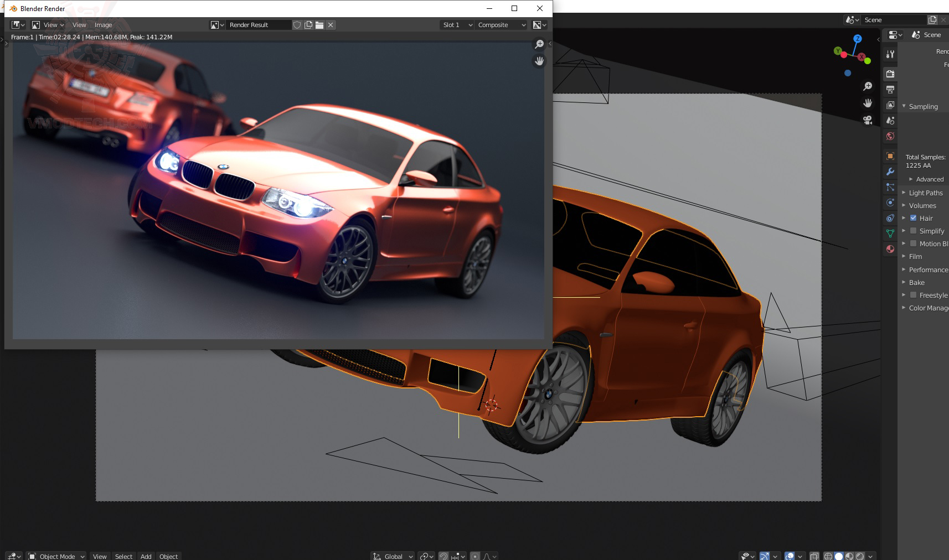Enable the Freestyle checkbox
The image size is (949, 560).
[914, 295]
